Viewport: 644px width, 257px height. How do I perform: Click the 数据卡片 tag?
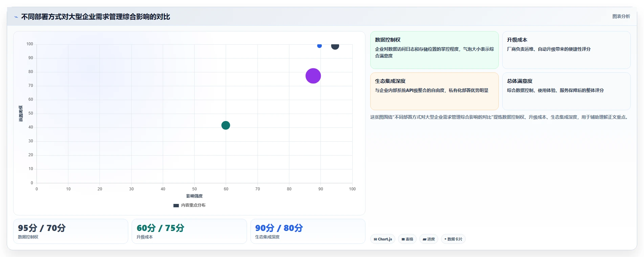click(x=453, y=239)
